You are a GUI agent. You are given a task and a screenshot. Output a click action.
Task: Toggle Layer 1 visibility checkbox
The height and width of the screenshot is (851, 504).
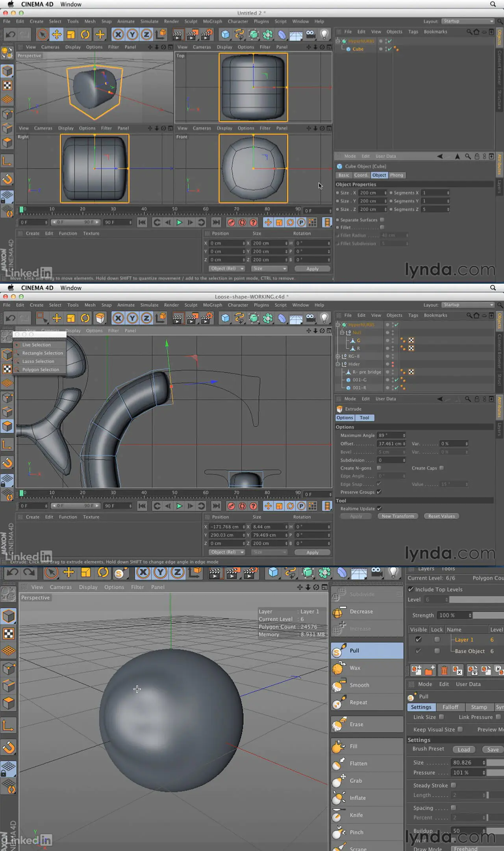click(x=418, y=640)
